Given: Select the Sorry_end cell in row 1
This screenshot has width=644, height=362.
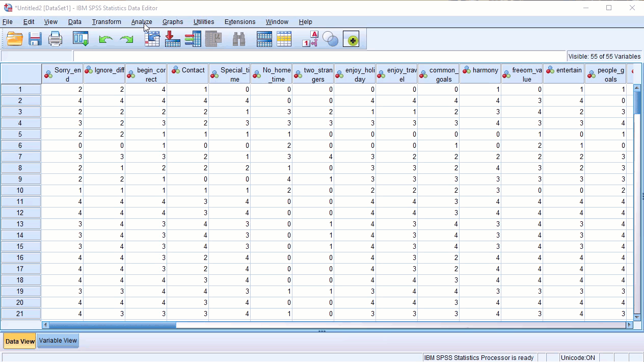Looking at the screenshot, I should [62, 89].
